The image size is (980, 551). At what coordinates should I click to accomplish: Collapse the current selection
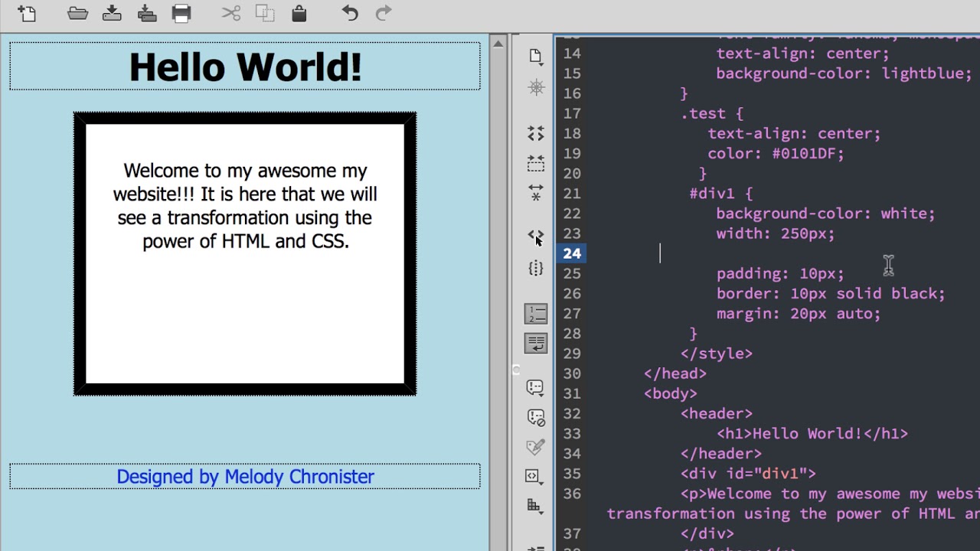click(x=536, y=163)
